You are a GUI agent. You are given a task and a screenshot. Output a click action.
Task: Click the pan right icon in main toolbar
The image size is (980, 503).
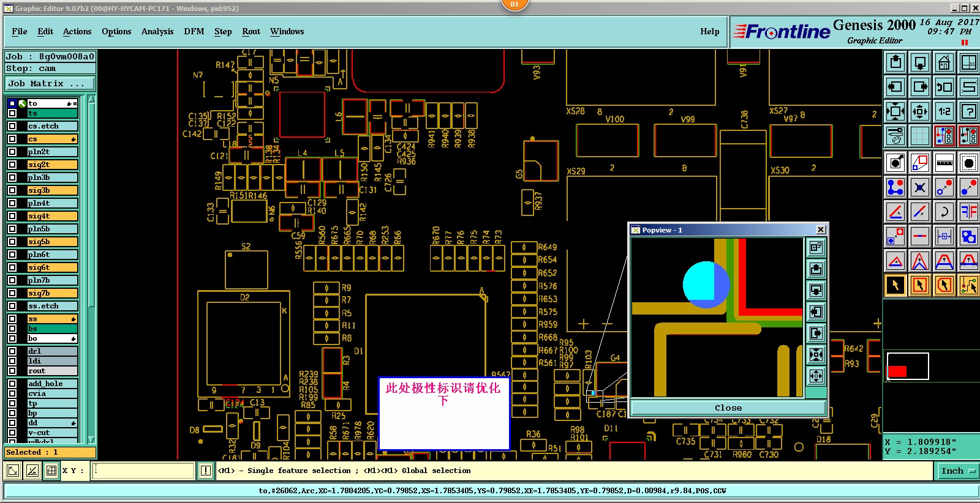[920, 87]
